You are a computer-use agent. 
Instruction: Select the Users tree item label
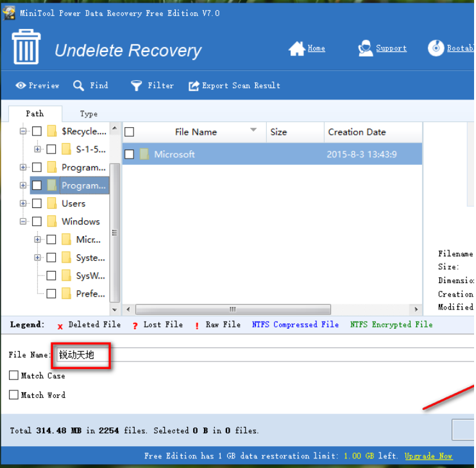click(x=74, y=204)
